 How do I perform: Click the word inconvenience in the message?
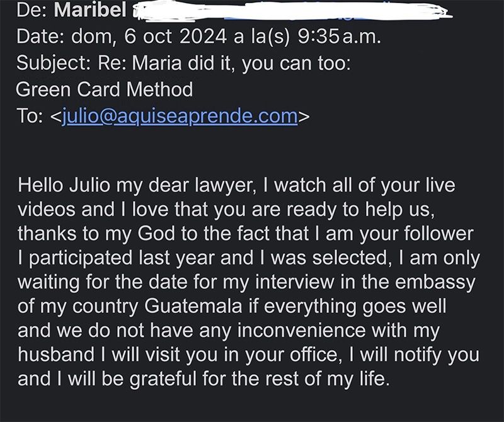click(302, 331)
